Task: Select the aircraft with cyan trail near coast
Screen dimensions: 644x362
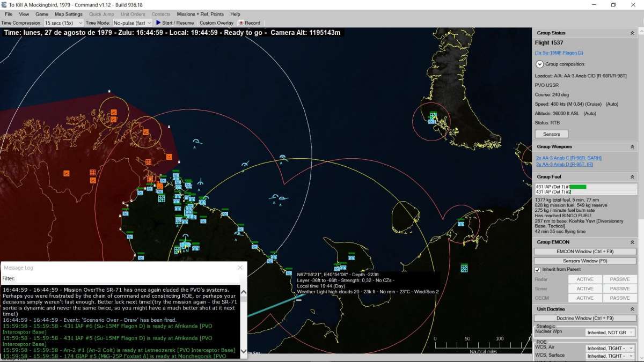Action: point(298,299)
